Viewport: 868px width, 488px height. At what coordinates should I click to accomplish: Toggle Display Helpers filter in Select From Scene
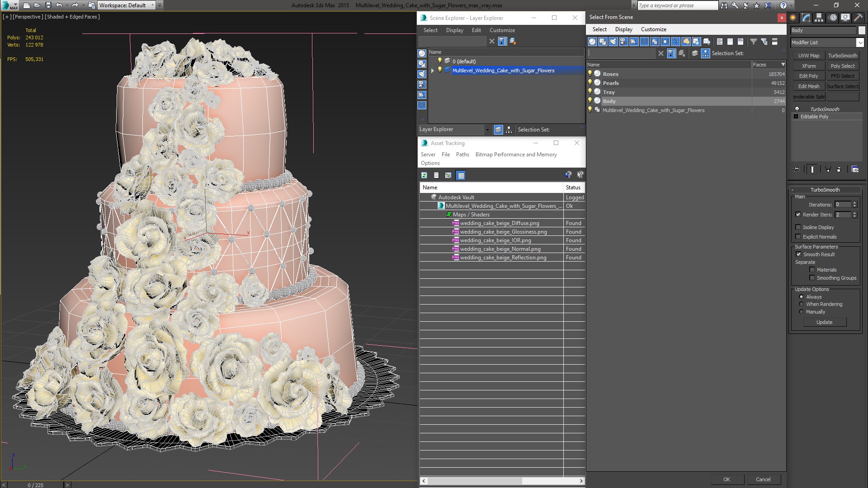pos(634,42)
